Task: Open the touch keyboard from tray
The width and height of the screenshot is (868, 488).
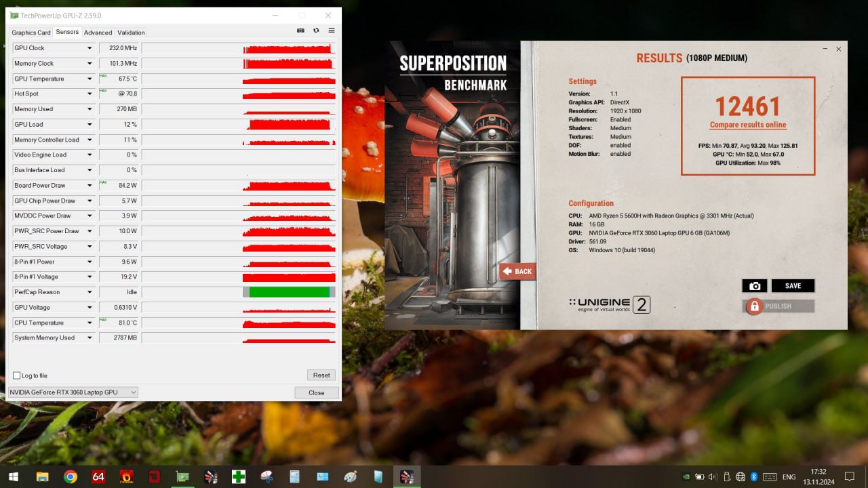Action: (770, 476)
